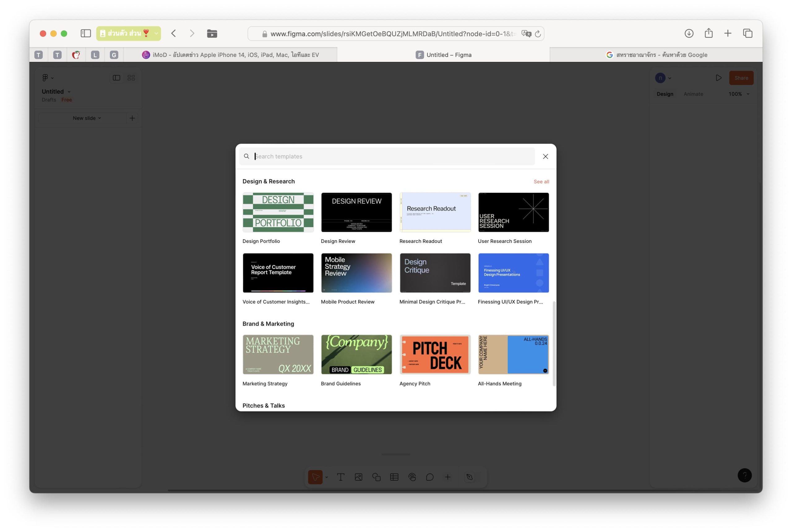Open the Comment tool
Image resolution: width=792 pixels, height=532 pixels.
[x=430, y=477]
